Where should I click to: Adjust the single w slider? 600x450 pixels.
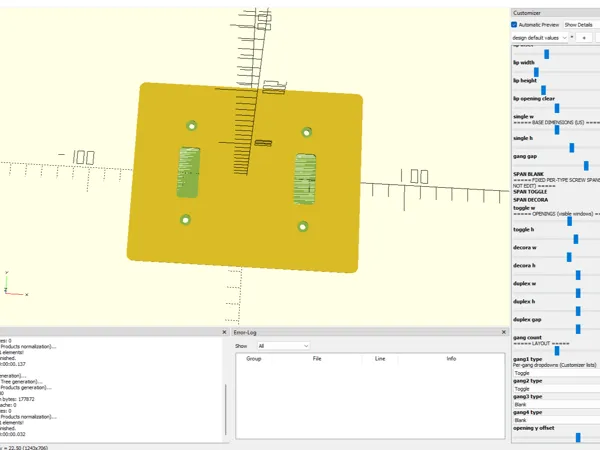coord(557,130)
